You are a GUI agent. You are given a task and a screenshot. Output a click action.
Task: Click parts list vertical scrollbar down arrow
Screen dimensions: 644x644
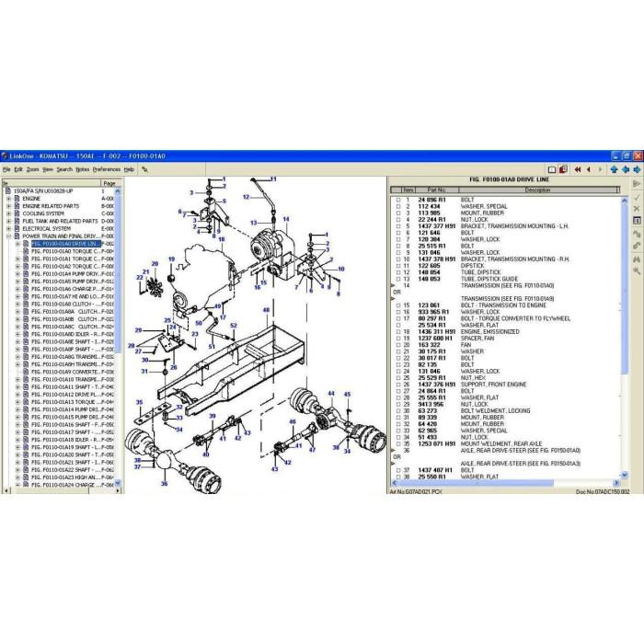click(625, 475)
